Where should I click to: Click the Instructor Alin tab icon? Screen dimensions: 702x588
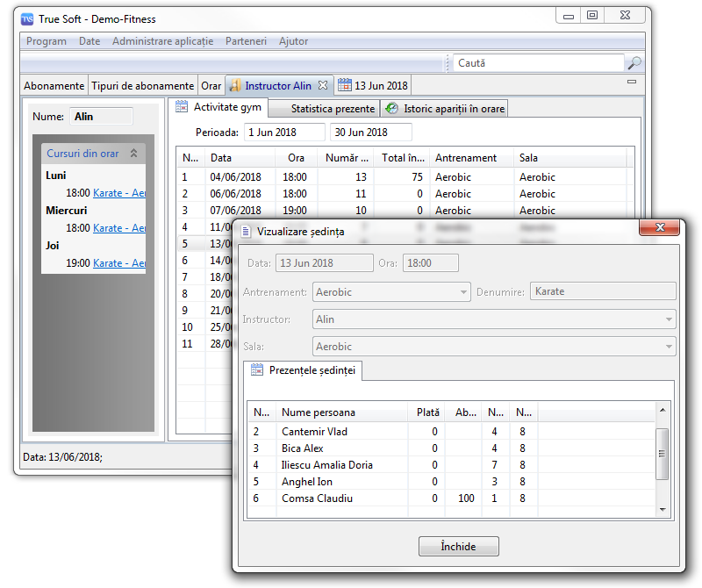tap(234, 86)
